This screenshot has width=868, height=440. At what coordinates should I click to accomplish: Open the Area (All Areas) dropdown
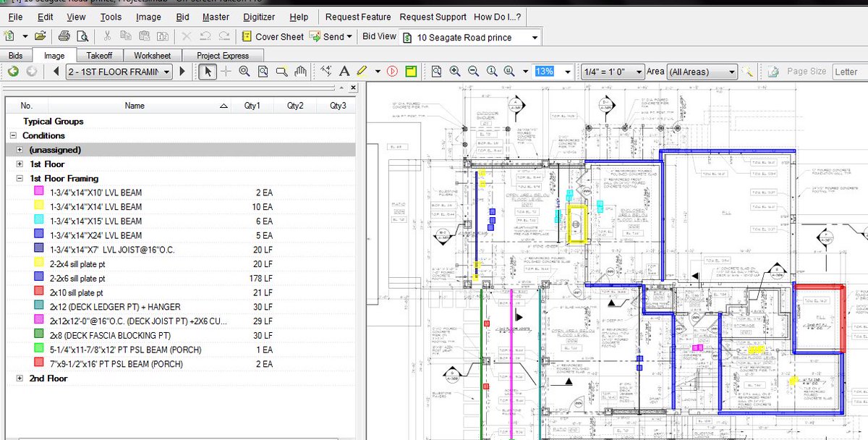(x=702, y=72)
